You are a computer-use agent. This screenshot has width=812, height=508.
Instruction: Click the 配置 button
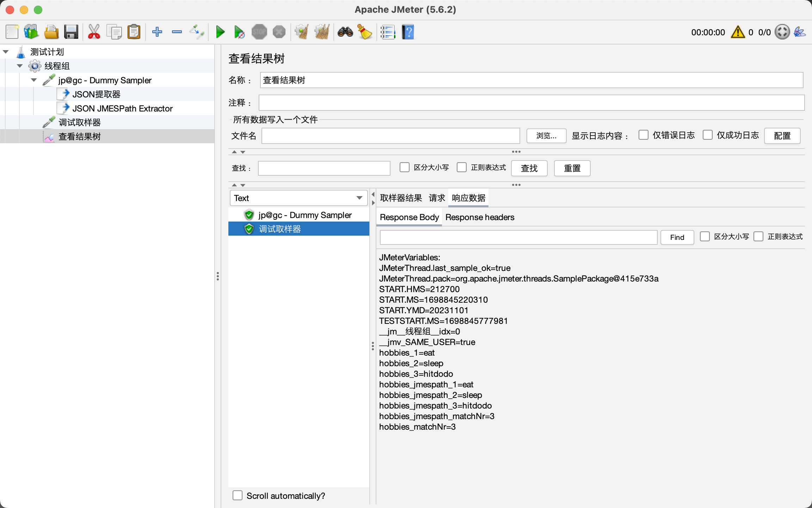[x=782, y=136]
